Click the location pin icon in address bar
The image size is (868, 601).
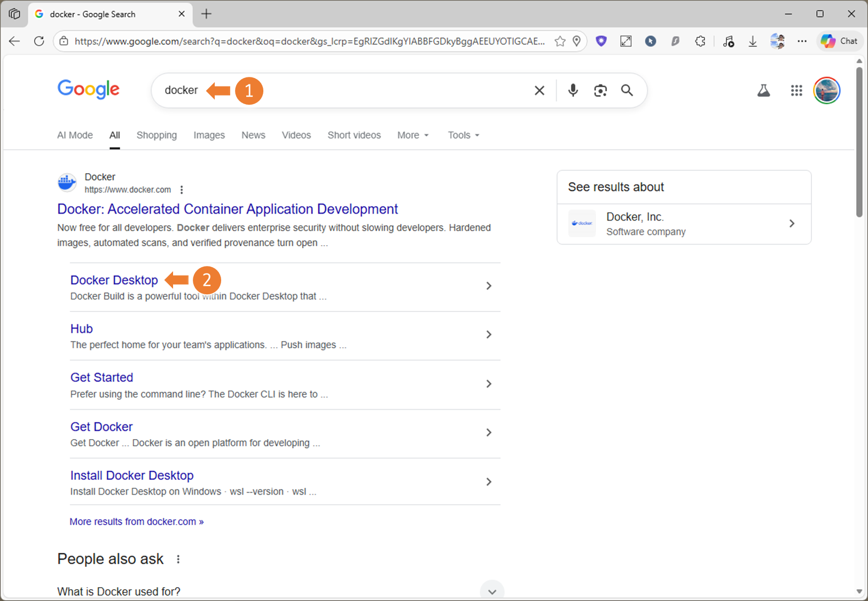pos(577,41)
